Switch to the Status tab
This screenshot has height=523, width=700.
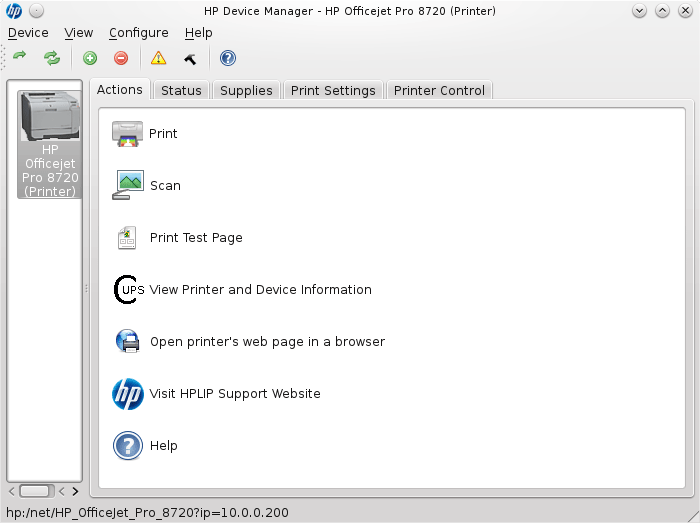pyautogui.click(x=181, y=91)
